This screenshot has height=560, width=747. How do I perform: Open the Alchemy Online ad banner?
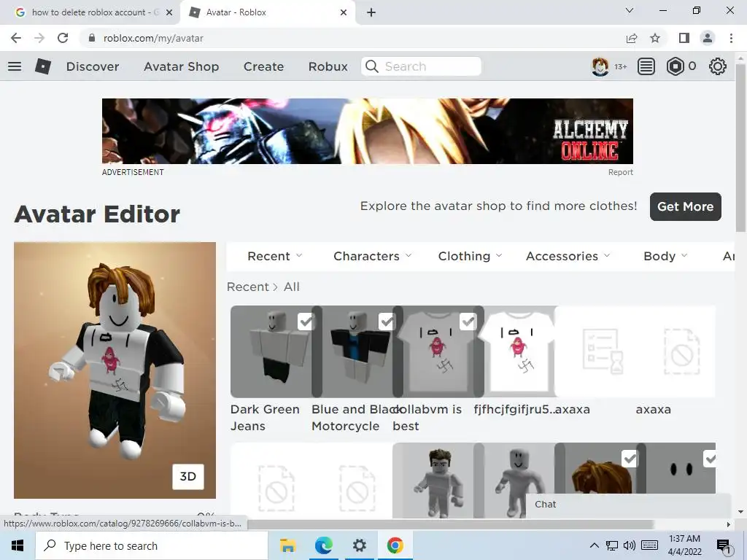point(368,131)
